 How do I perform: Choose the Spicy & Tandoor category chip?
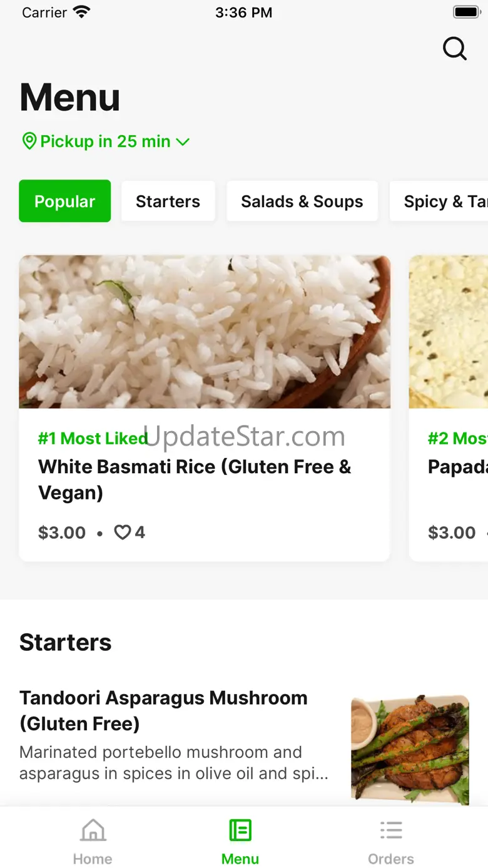439,201
